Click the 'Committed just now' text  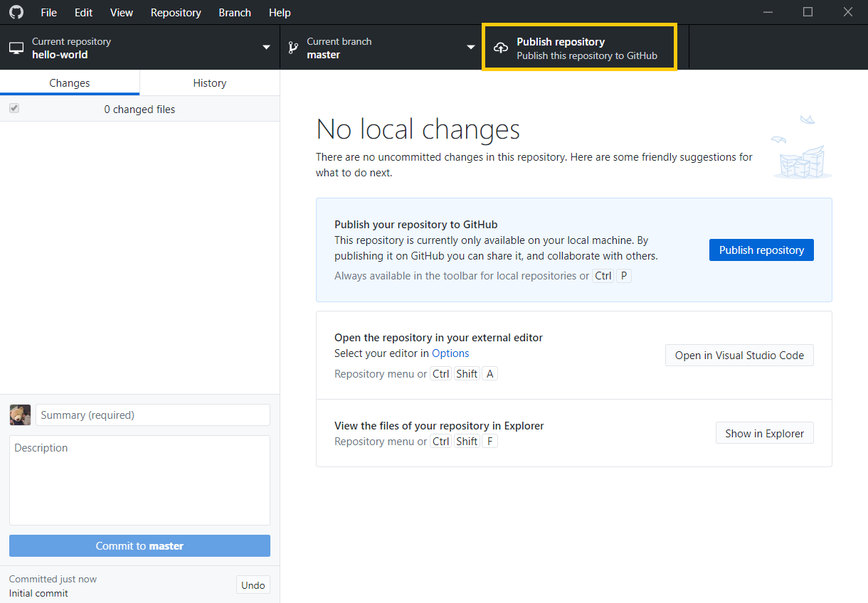[53, 579]
